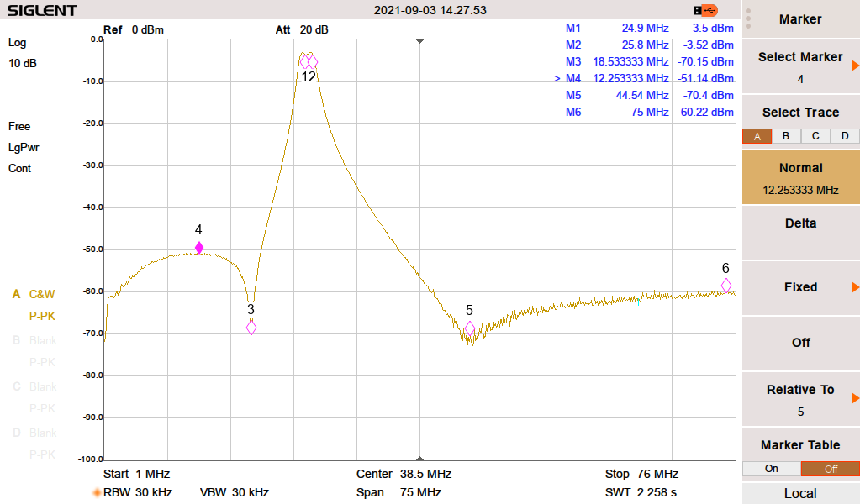
Task: Click the Normal marker softkey
Action: coord(801,177)
